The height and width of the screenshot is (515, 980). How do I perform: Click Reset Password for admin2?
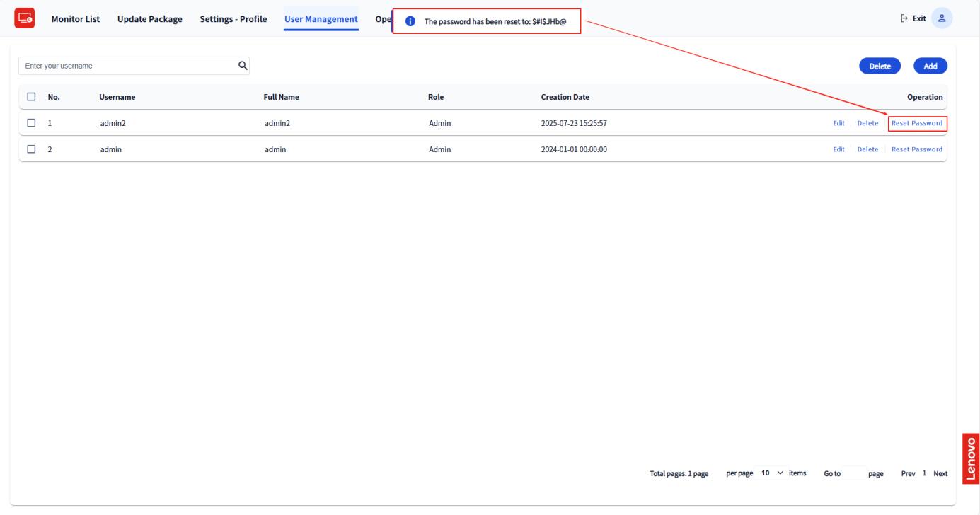pyautogui.click(x=916, y=123)
